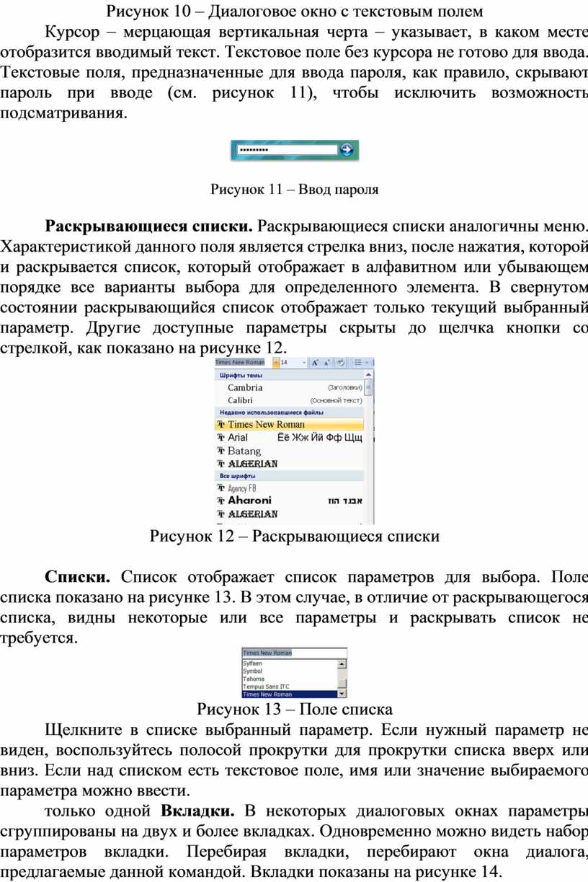Select Symbol in the list box

pos(289,671)
